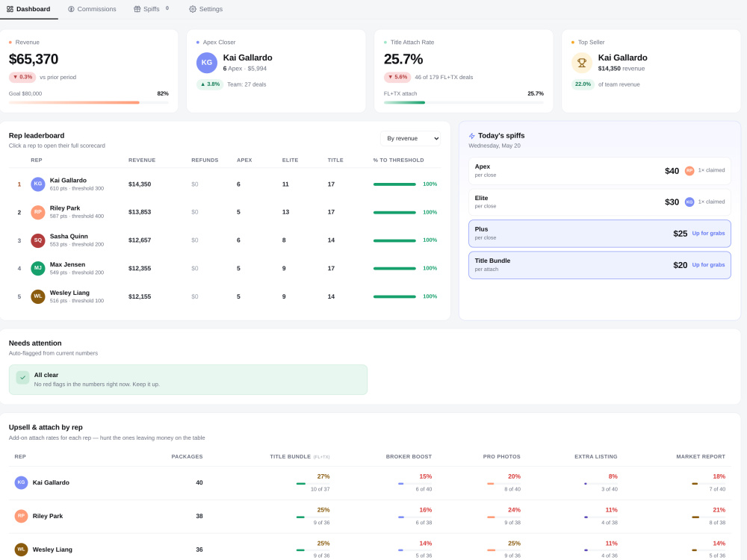Click Sasha Quinn's SQ avatar
Image resolution: width=747 pixels, height=560 pixels.
(37, 240)
